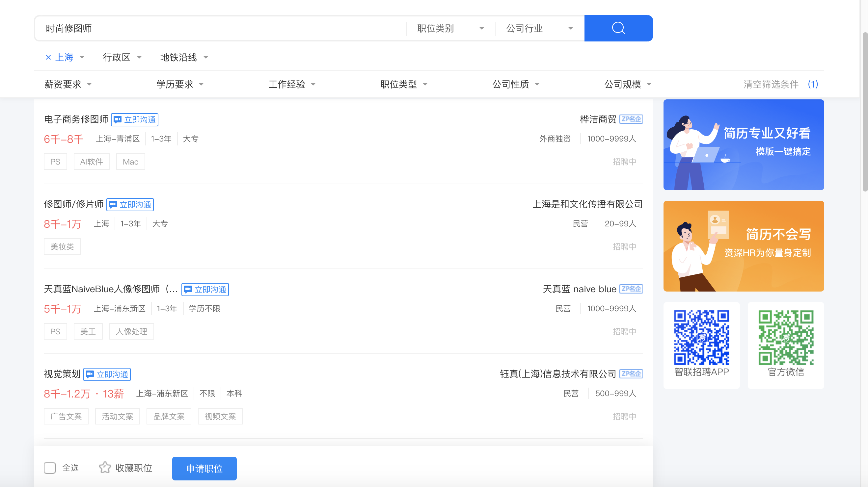Open the 公司行业 dropdown
The width and height of the screenshot is (868, 487).
pyautogui.click(x=539, y=28)
